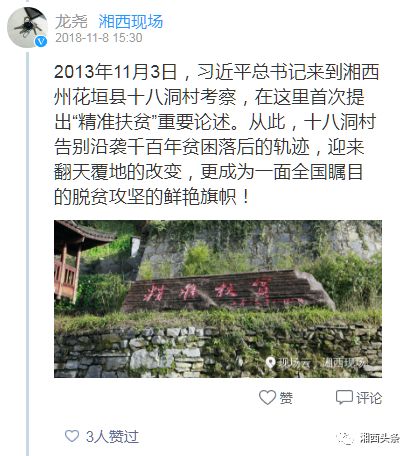Click the 赞 label to like post
The image size is (412, 456).
[286, 398]
